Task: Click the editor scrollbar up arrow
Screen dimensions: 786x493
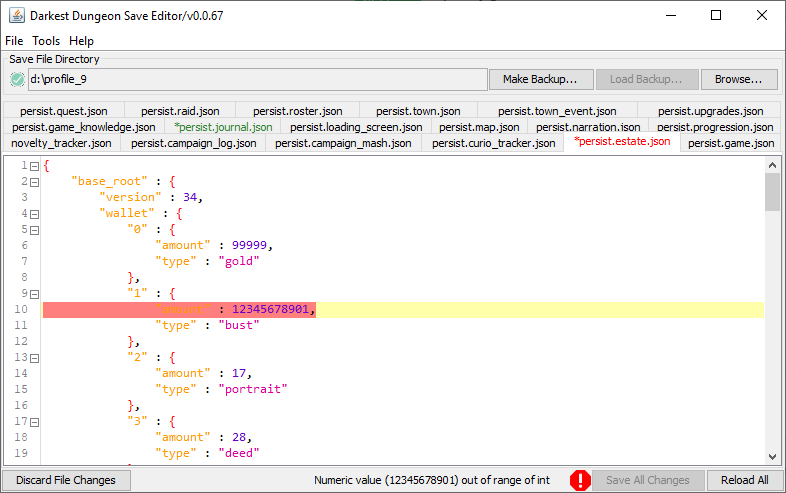Action: 772,165
